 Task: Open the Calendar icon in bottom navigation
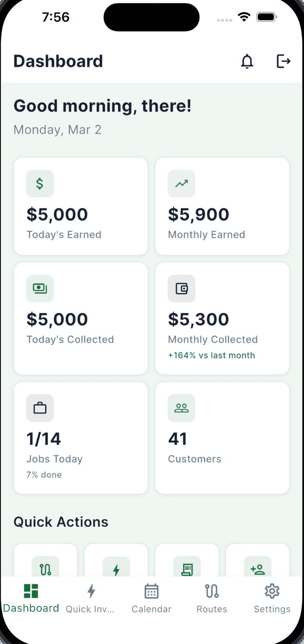pos(151,591)
